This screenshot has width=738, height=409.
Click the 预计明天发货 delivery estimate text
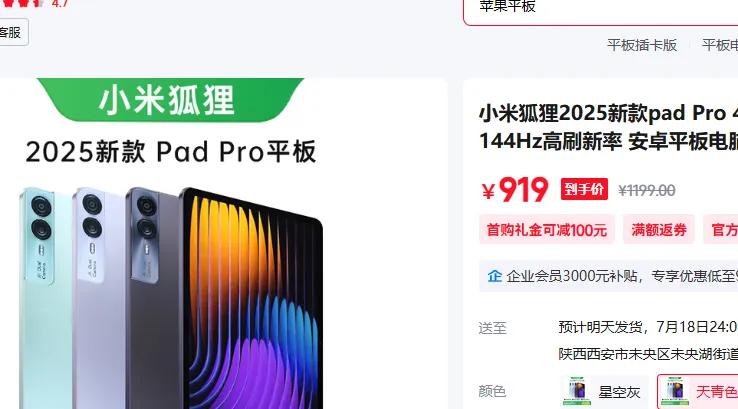tap(600, 327)
